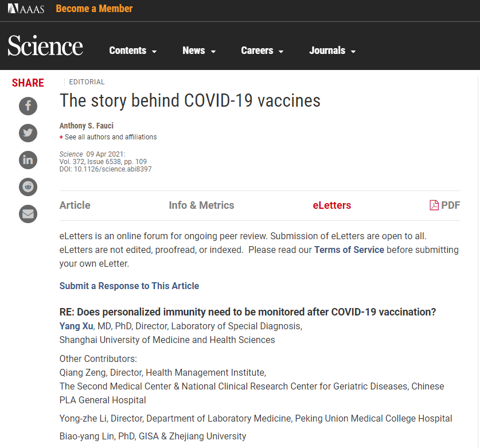The width and height of the screenshot is (480, 448).
Task: Expand See all authors and affiliations
Action: [x=109, y=137]
